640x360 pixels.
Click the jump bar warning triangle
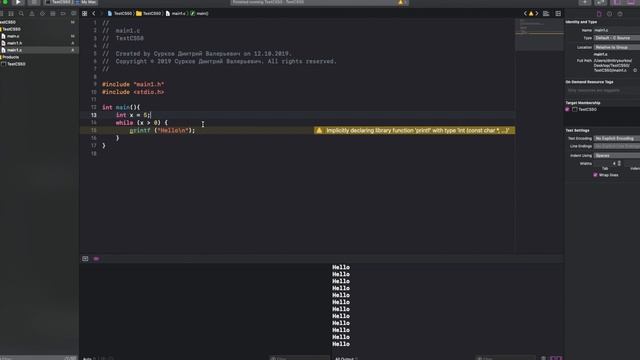point(531,13)
